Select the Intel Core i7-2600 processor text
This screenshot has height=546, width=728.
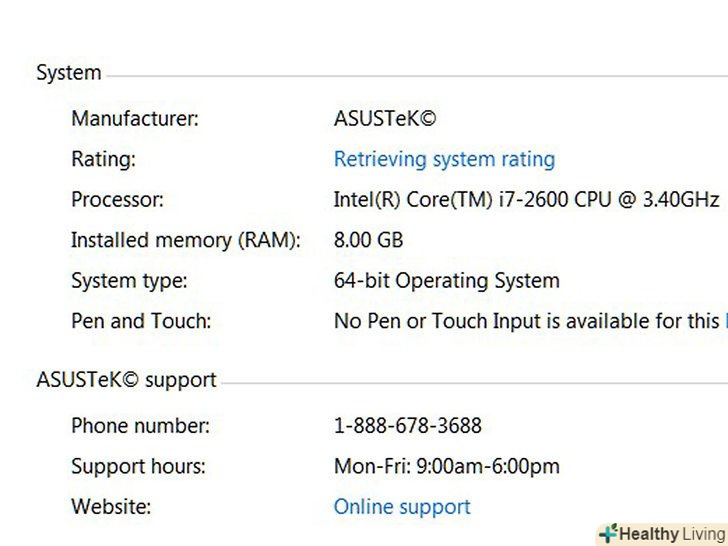[x=526, y=200]
